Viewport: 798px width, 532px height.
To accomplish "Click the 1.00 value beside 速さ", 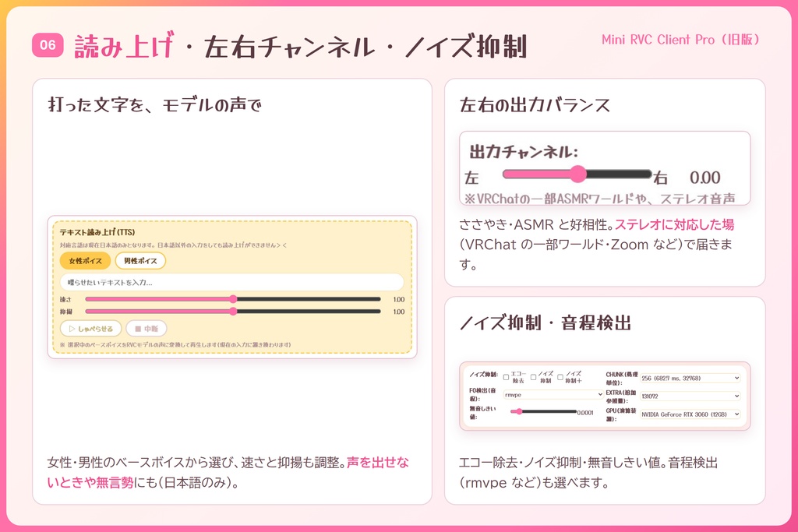I will [x=399, y=300].
